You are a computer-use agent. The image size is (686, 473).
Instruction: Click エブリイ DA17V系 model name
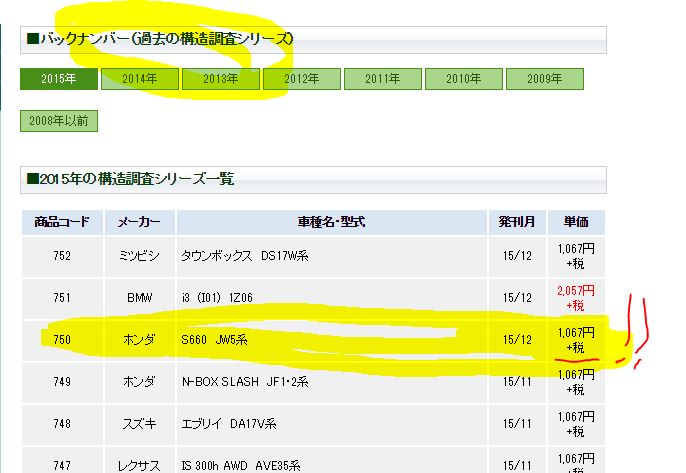click(229, 424)
